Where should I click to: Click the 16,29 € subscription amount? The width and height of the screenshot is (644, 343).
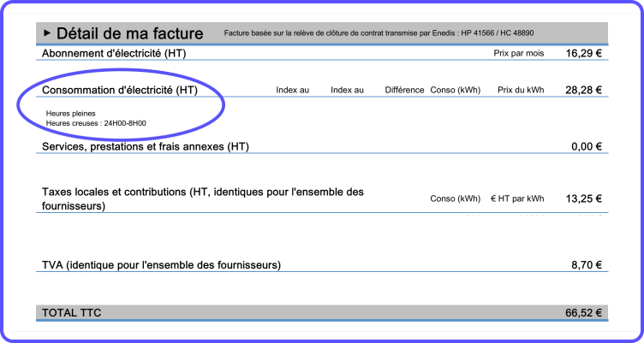584,53
